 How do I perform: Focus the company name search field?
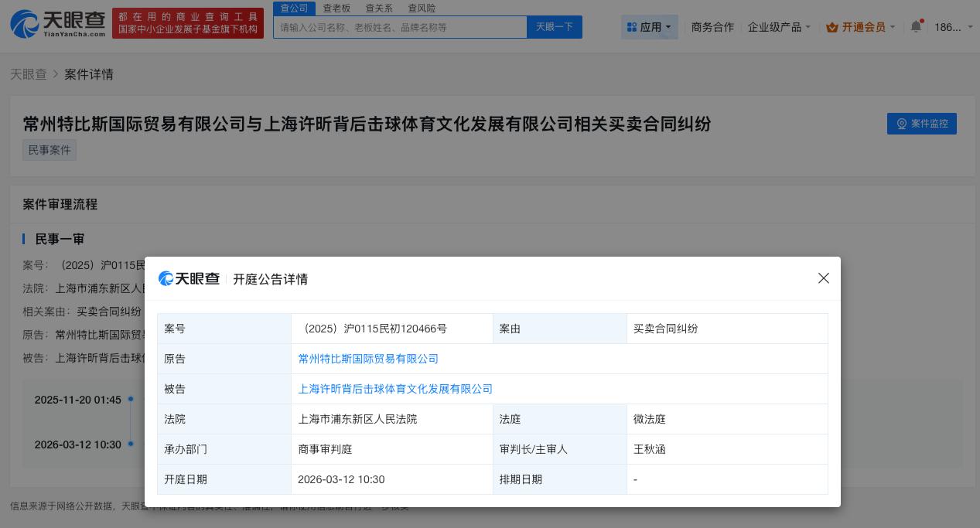[x=400, y=27]
